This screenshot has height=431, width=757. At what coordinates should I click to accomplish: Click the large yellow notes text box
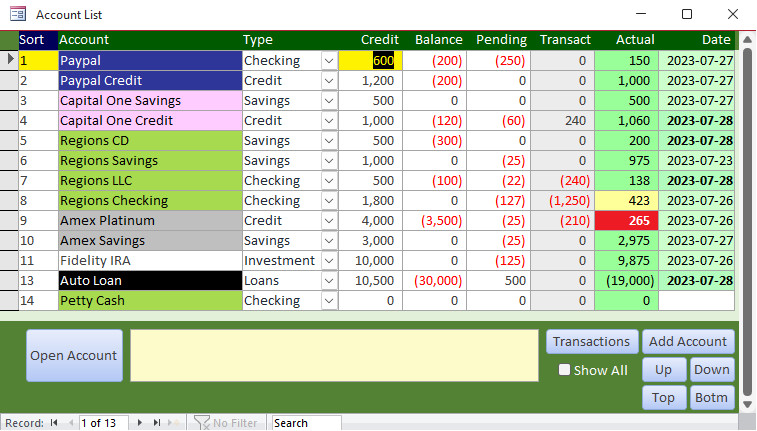click(x=334, y=356)
